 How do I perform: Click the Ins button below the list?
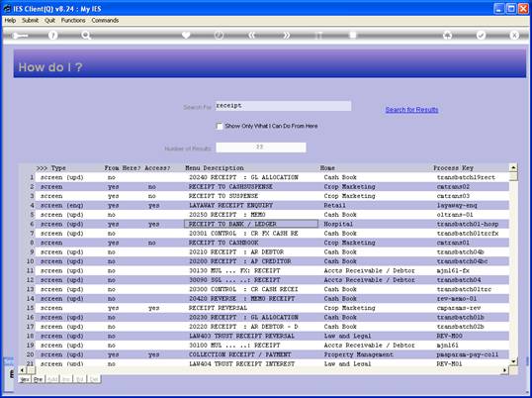coord(66,379)
